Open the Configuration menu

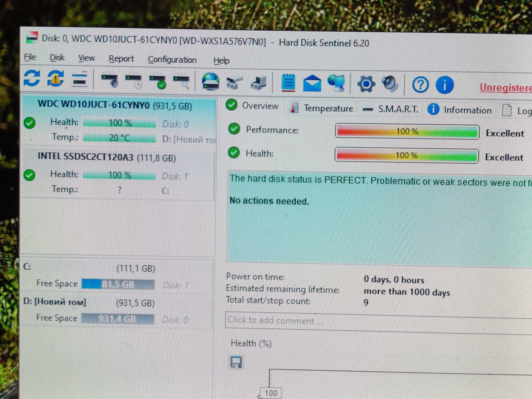(172, 60)
